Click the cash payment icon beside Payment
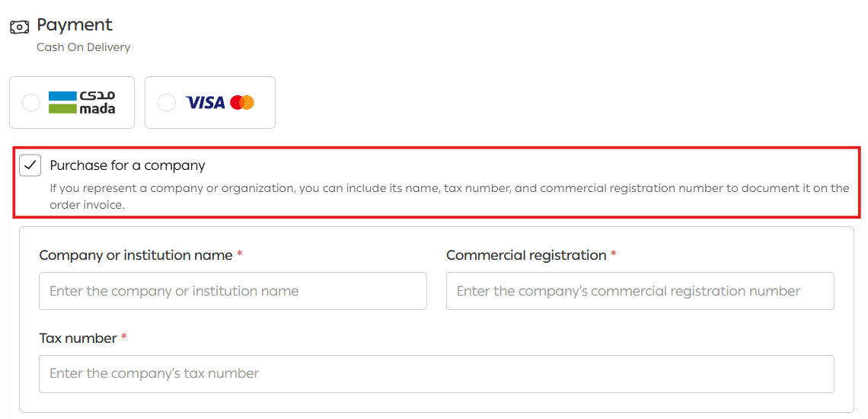Viewport: 868px width, 419px height. (x=19, y=27)
